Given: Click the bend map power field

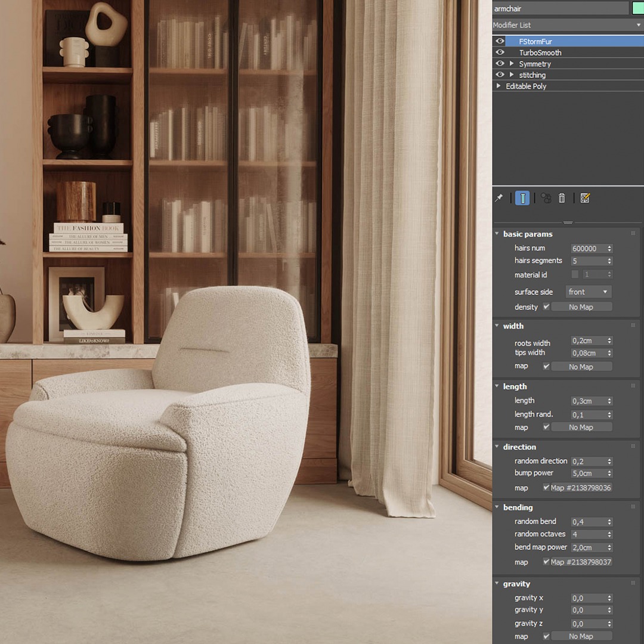Looking at the screenshot, I should click(x=588, y=547).
